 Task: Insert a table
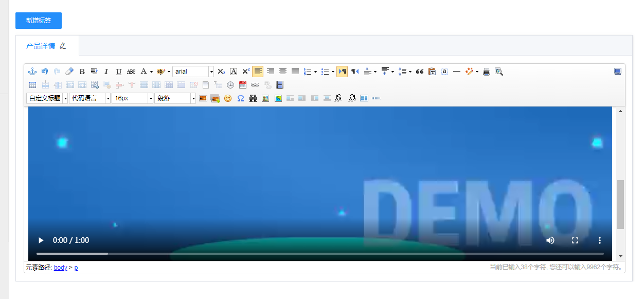click(x=32, y=85)
